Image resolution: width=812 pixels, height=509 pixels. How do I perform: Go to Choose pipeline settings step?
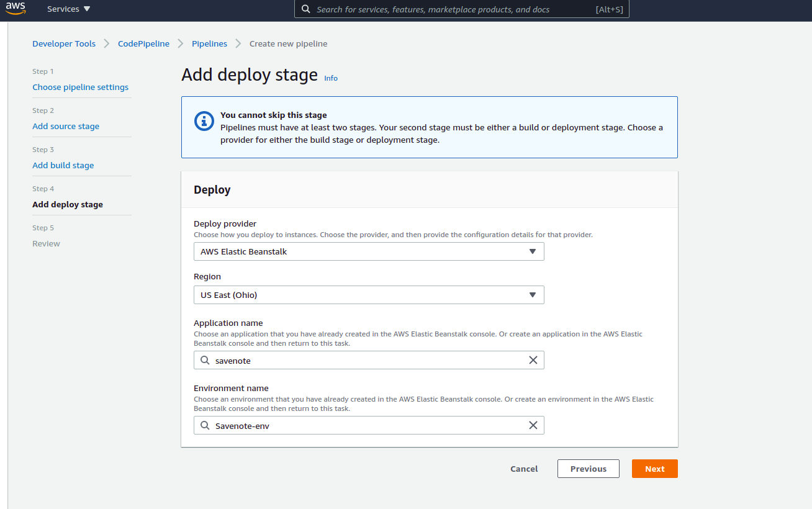point(81,88)
